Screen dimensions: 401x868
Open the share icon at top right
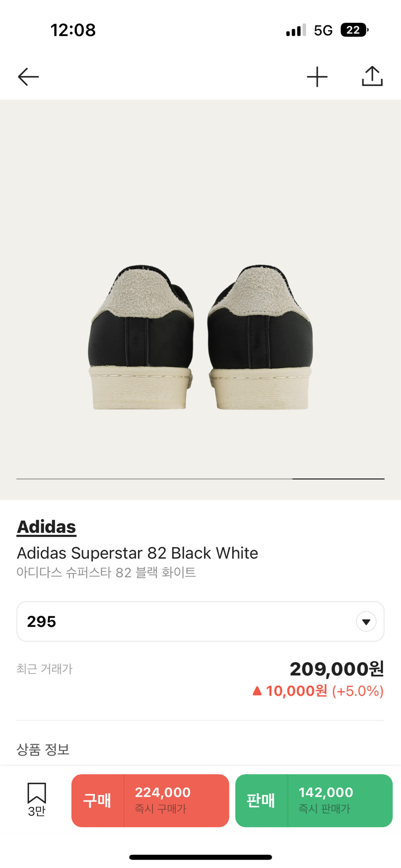pos(372,76)
